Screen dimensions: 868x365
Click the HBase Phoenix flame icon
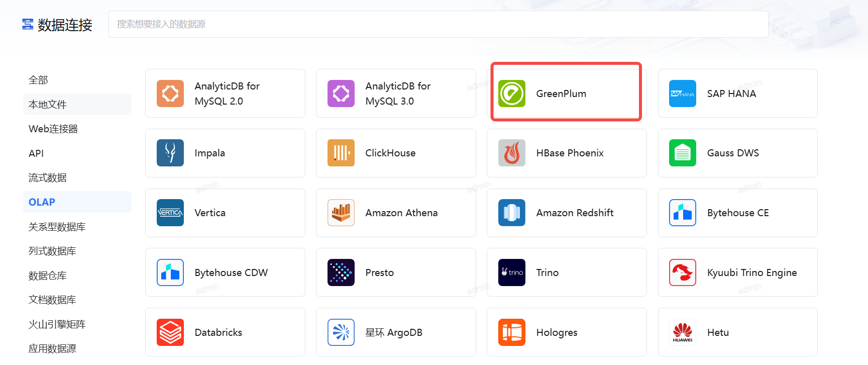(511, 153)
